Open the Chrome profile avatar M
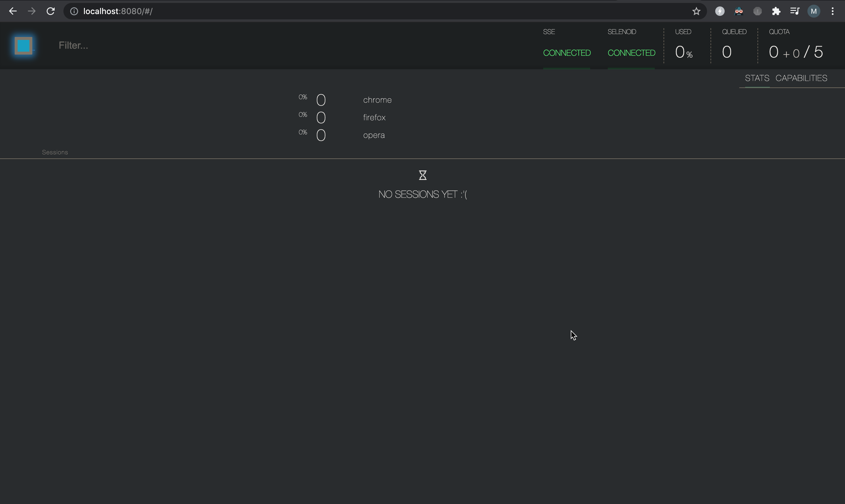The height and width of the screenshot is (504, 845). tap(814, 11)
